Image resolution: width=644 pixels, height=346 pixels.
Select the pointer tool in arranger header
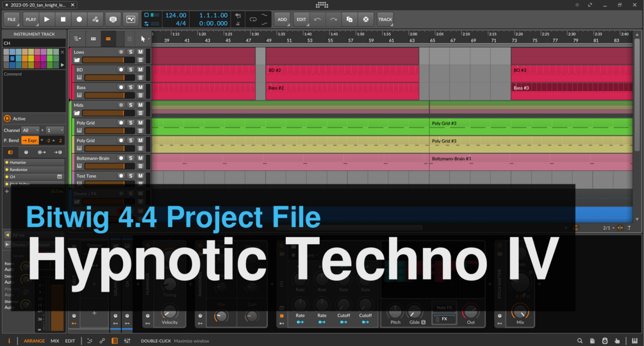pyautogui.click(x=143, y=39)
